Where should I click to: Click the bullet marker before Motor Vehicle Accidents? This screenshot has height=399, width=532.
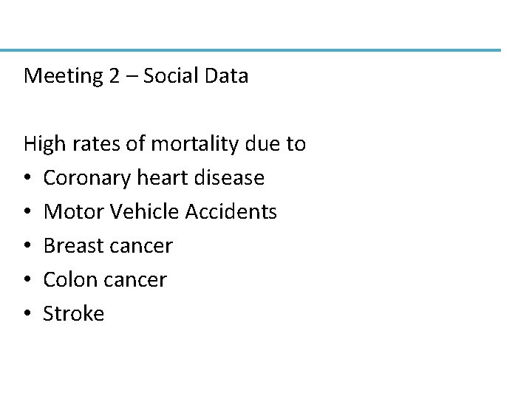(27, 213)
